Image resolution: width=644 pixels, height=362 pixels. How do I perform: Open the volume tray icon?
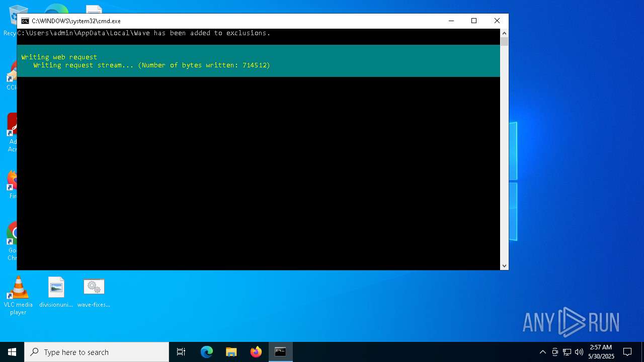[x=579, y=352]
